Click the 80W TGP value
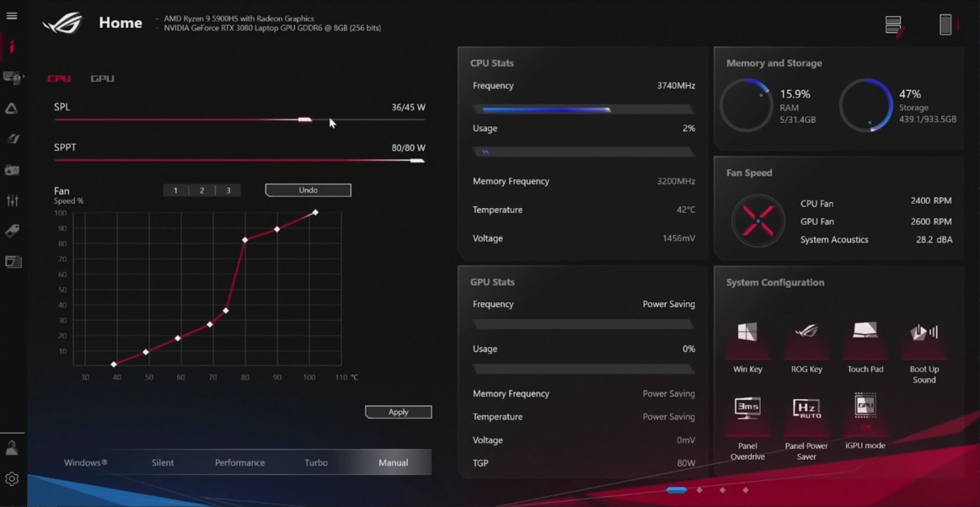The height and width of the screenshot is (507, 980). (x=686, y=463)
